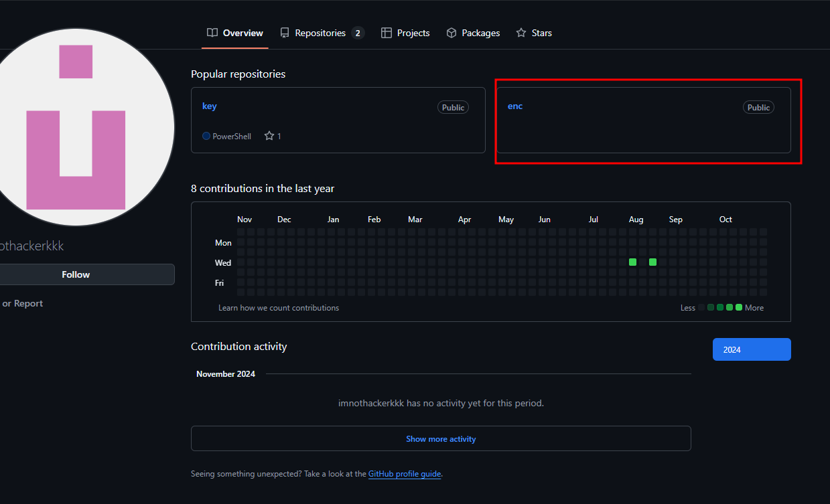The image size is (830, 504).
Task: Open the Overview tab
Action: 235,33
